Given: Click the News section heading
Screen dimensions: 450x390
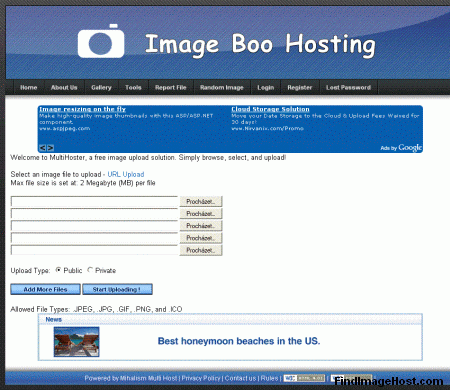Looking at the screenshot, I should [x=54, y=319].
